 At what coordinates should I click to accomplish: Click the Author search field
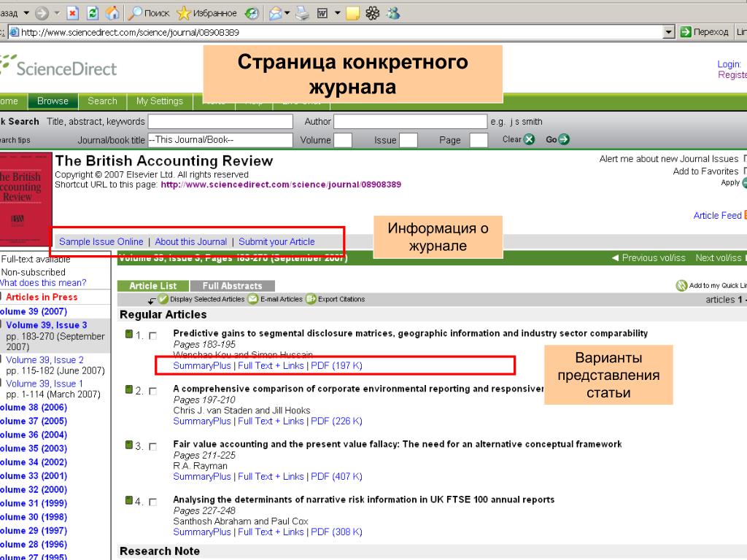(410, 122)
